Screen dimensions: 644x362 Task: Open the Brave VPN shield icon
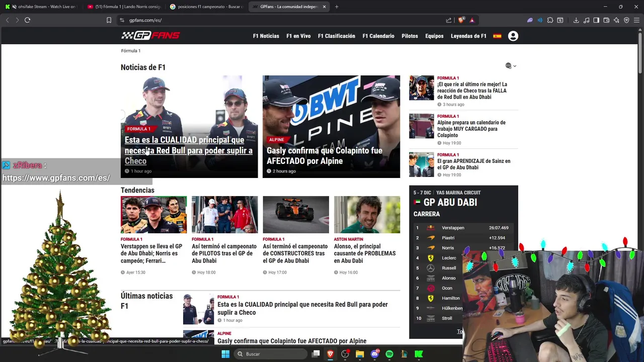coord(626,20)
